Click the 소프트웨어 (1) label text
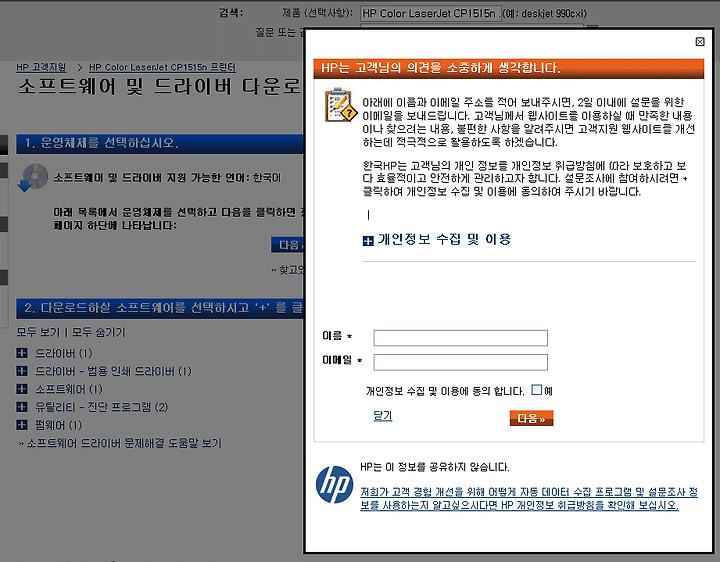720x562 pixels. 69,389
